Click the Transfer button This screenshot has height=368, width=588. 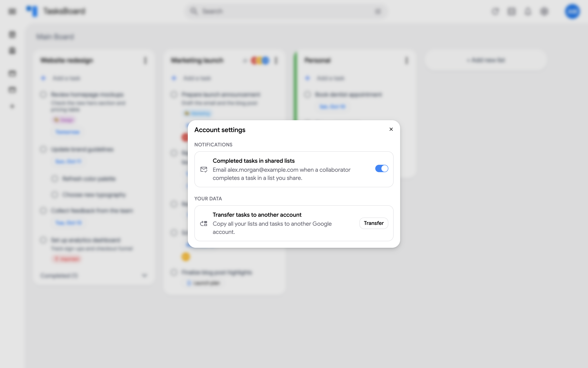click(374, 223)
